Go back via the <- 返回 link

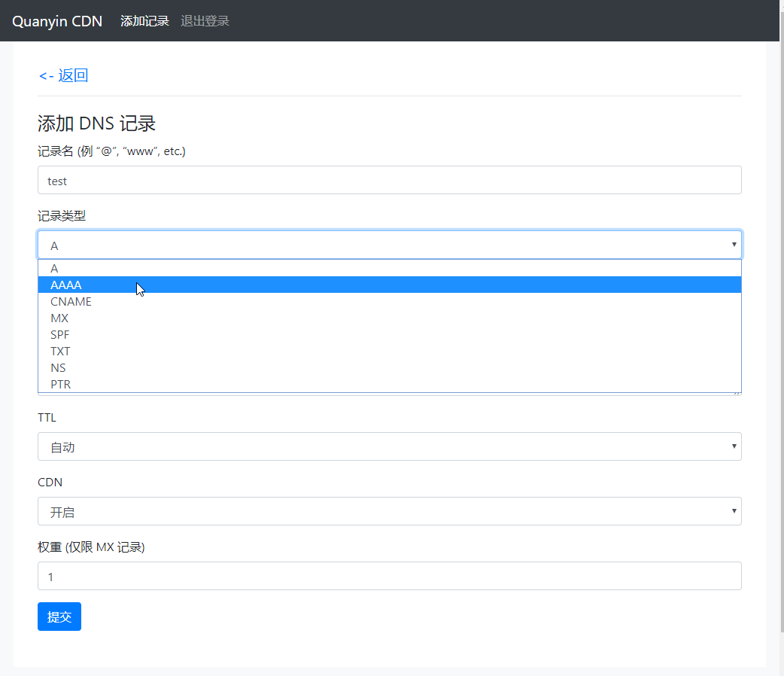coord(64,75)
